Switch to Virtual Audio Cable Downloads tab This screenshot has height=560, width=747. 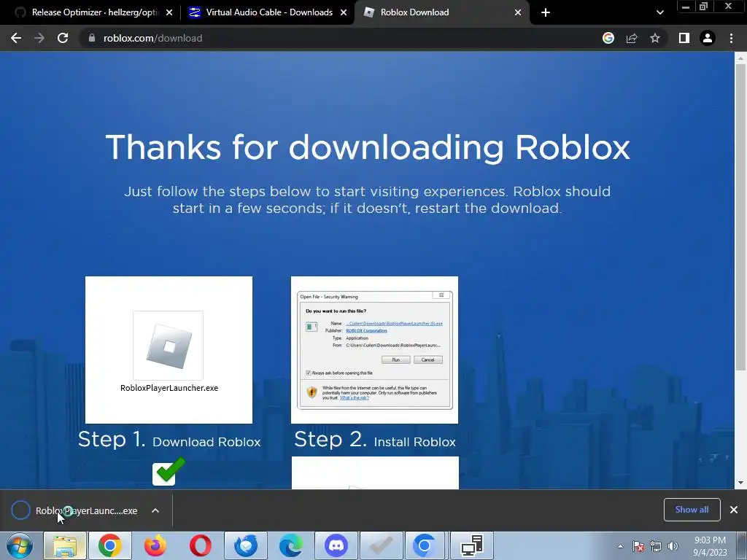click(269, 12)
